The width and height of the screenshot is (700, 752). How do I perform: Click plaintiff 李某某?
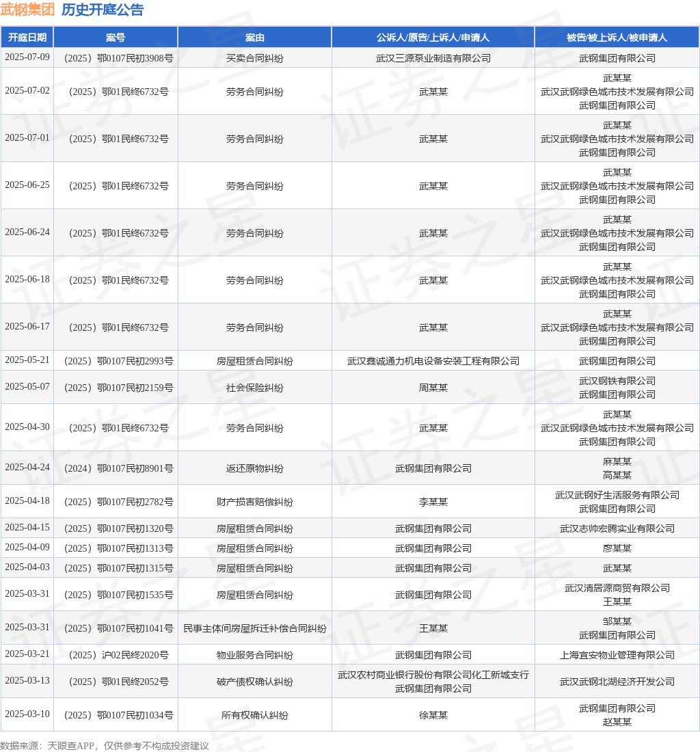click(433, 502)
